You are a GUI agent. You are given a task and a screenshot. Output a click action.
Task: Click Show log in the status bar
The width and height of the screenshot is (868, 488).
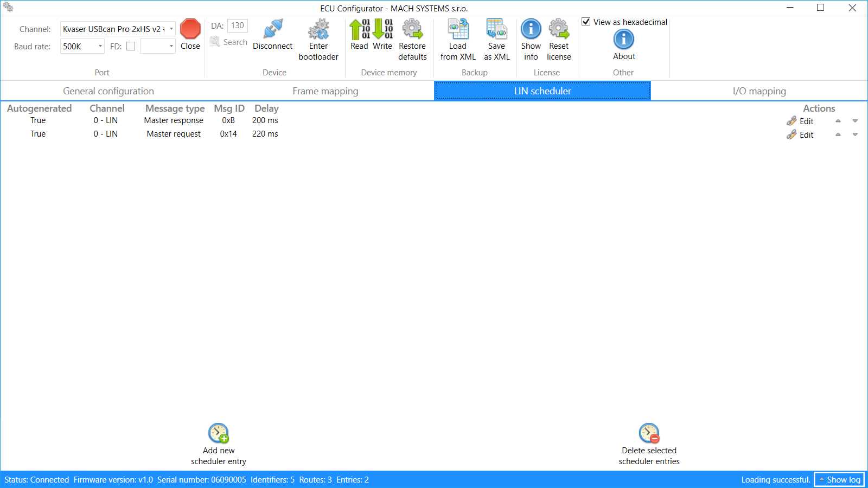point(839,479)
